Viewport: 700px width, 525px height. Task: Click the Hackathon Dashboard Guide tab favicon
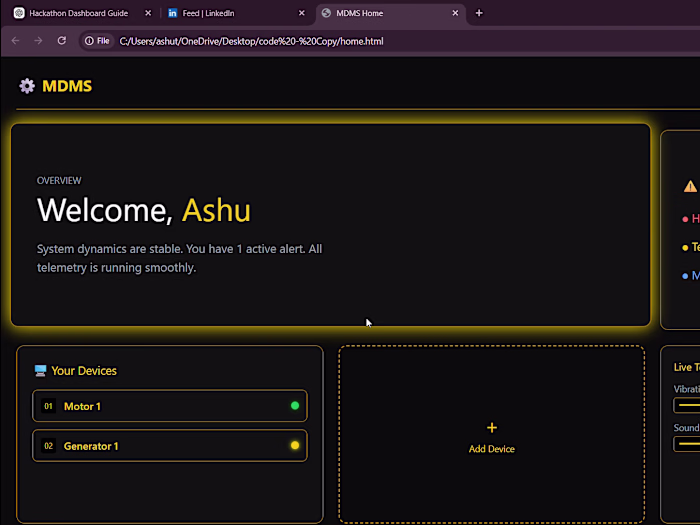click(19, 13)
